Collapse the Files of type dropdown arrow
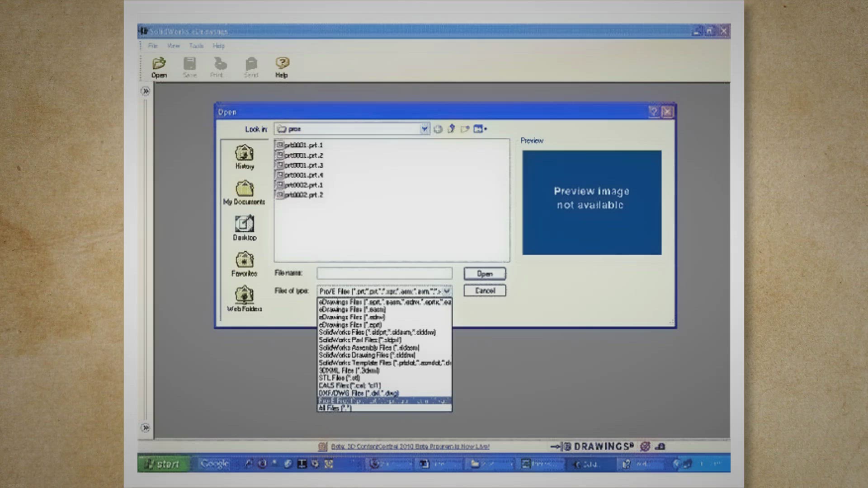This screenshot has width=868, height=488. tap(447, 291)
